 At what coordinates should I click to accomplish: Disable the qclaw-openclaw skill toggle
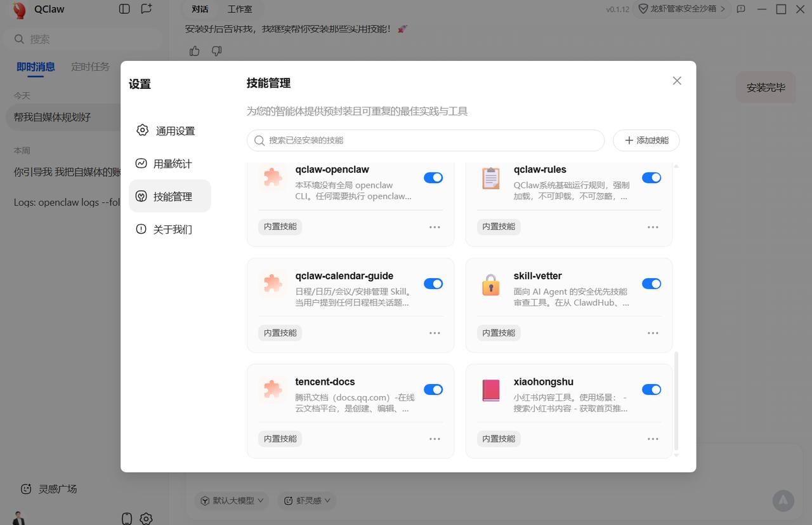click(433, 178)
